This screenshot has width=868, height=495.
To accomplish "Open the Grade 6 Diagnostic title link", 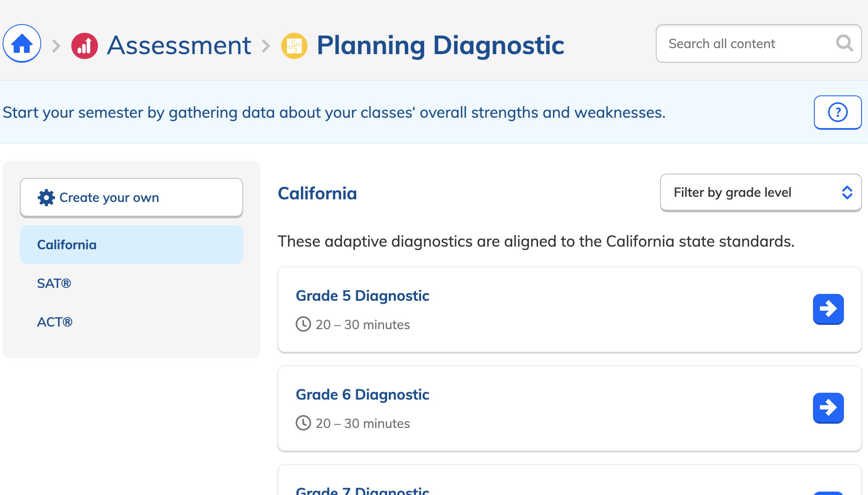I will [x=362, y=394].
